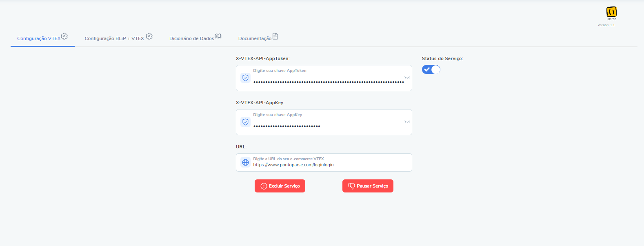The height and width of the screenshot is (246, 644).
Task: Click the X-VTEX-API-AppKey label
Action: pos(260,103)
